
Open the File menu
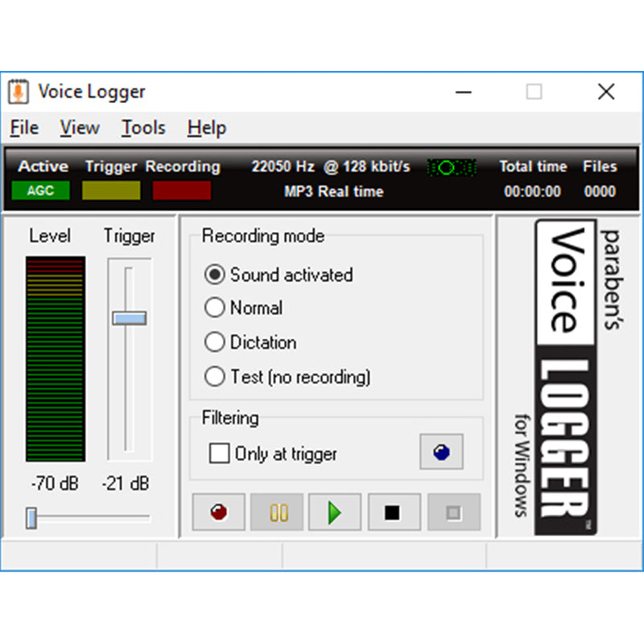pyautogui.click(x=24, y=128)
